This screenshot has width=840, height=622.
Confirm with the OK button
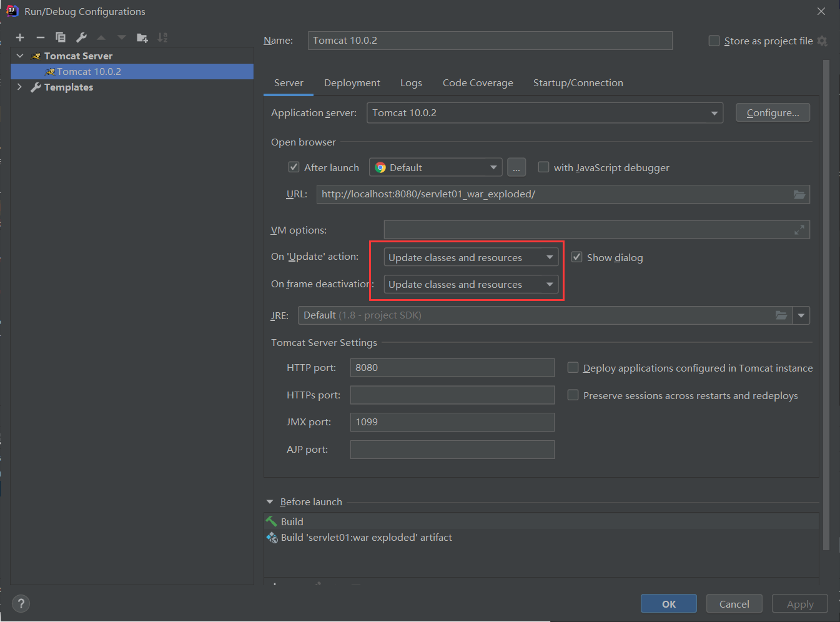[x=669, y=604]
